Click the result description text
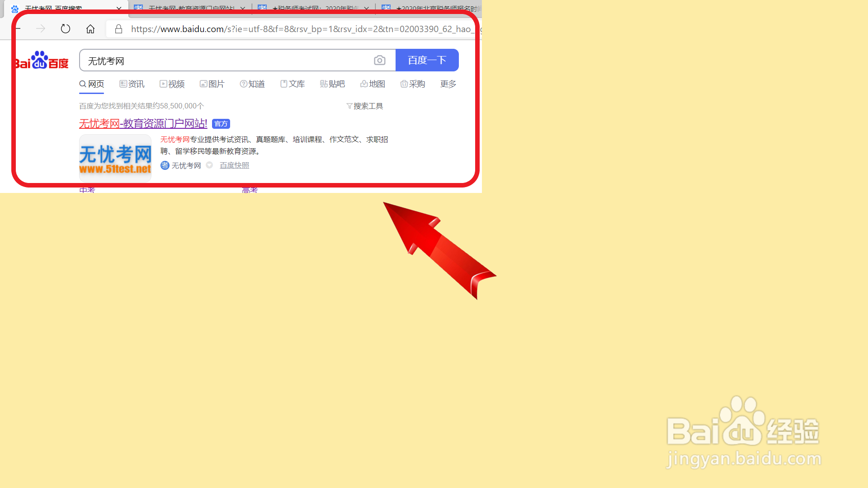Screen dimensions: 868x488 274,145
